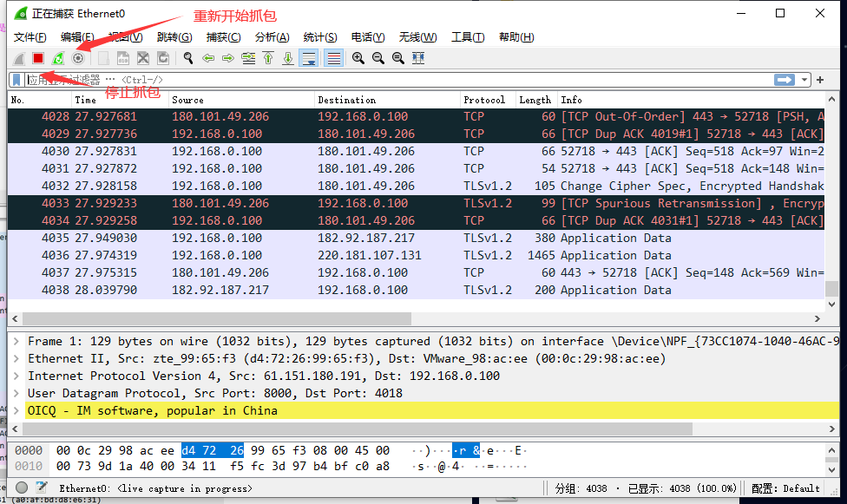Click the close capture file icon
Image resolution: width=847 pixels, height=504 pixels.
(x=143, y=58)
